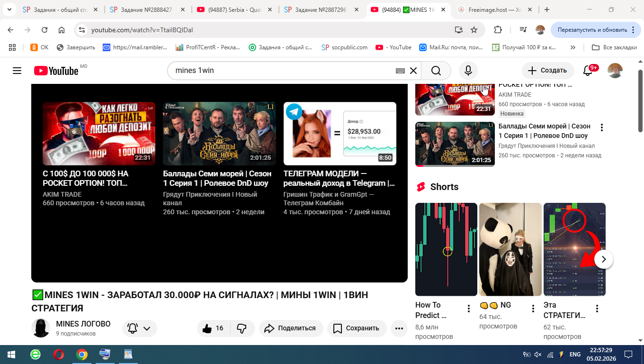Open more actions three-dot button under video

coord(399,328)
